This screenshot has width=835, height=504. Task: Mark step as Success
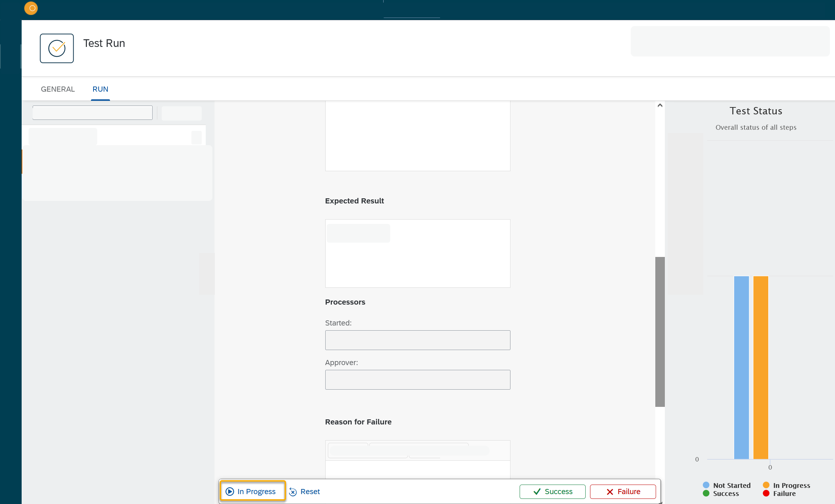coord(552,492)
